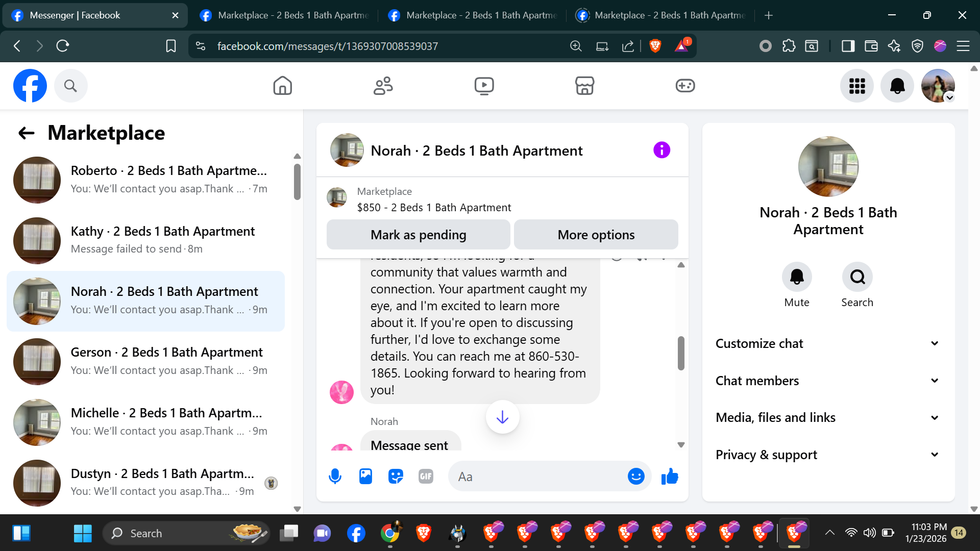Expand Customize chat section
Image resolution: width=980 pixels, height=551 pixels.
pos(828,343)
